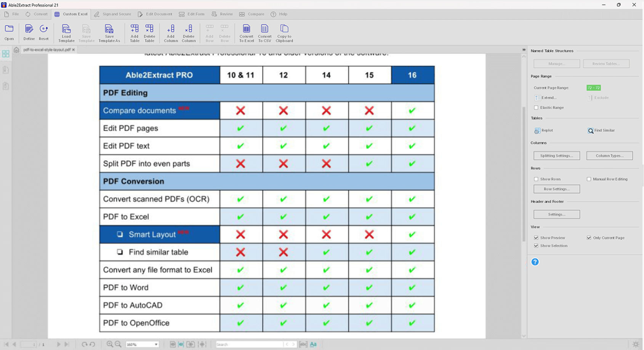This screenshot has height=350, width=644.
Task: Click the Splitting Settings button
Action: click(556, 155)
